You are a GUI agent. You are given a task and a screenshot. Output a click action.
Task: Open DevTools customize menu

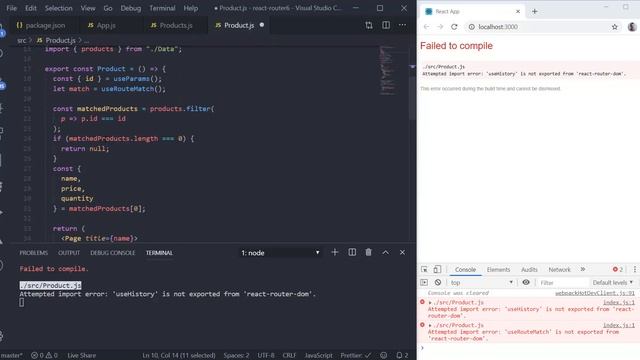click(x=635, y=269)
